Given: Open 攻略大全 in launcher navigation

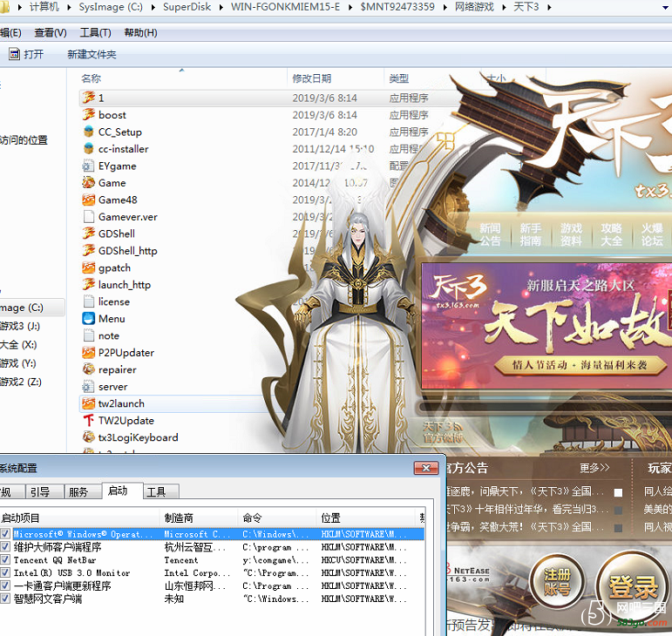Looking at the screenshot, I should tap(611, 234).
